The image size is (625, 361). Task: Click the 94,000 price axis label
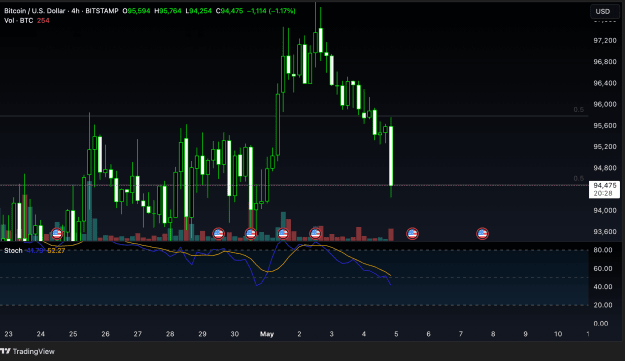pos(605,211)
